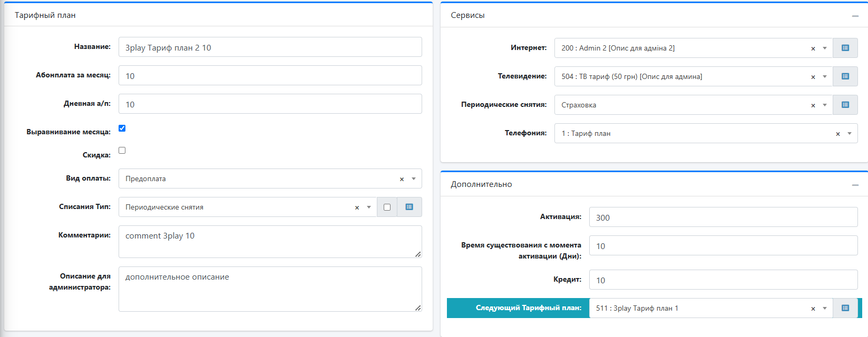
Task: Tick the checkbox beside Списания Тип dropdown
Action: (387, 207)
